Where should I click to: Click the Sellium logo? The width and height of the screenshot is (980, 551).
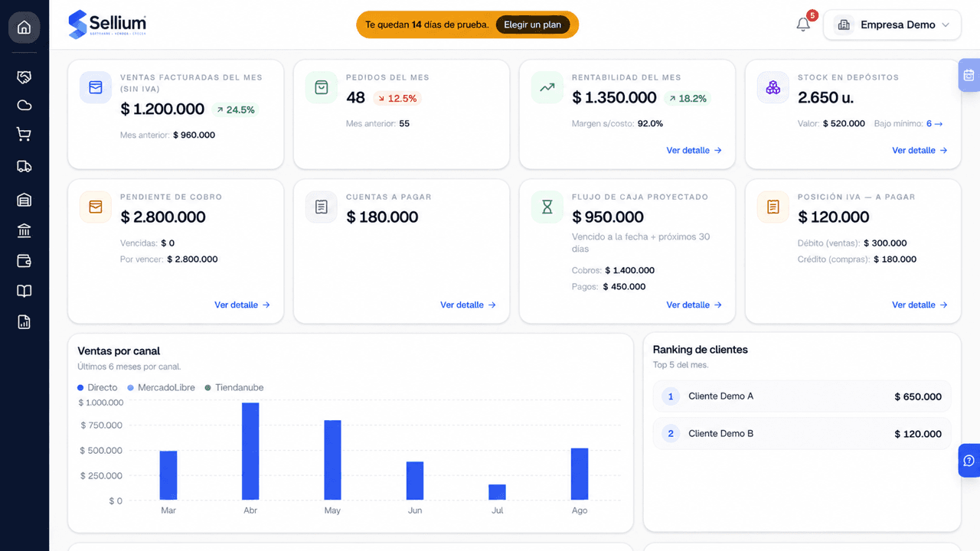107,24
